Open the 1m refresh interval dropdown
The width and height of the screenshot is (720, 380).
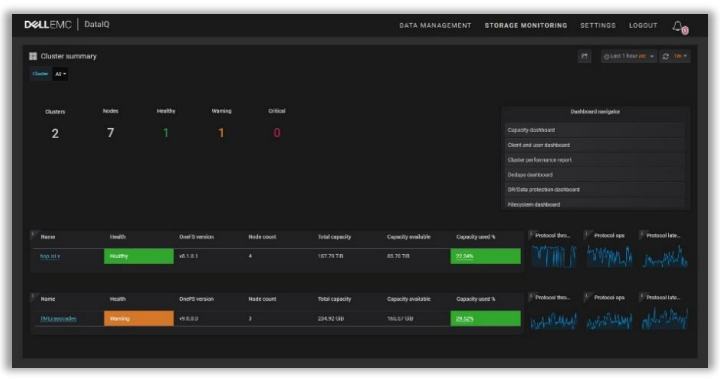pos(680,56)
